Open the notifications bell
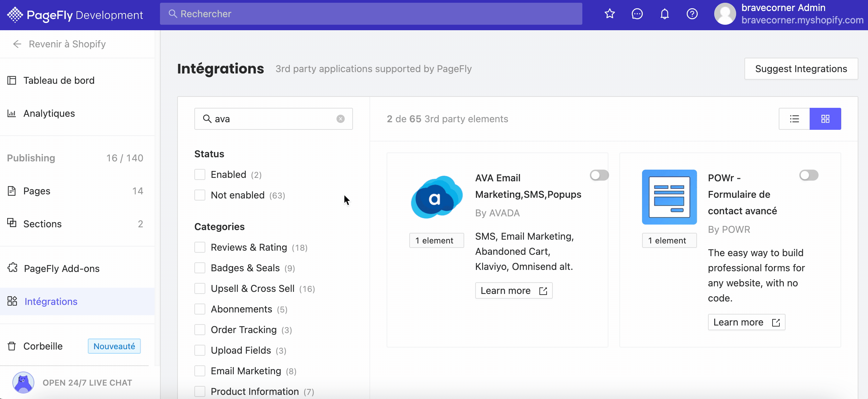The width and height of the screenshot is (868, 399). (665, 14)
